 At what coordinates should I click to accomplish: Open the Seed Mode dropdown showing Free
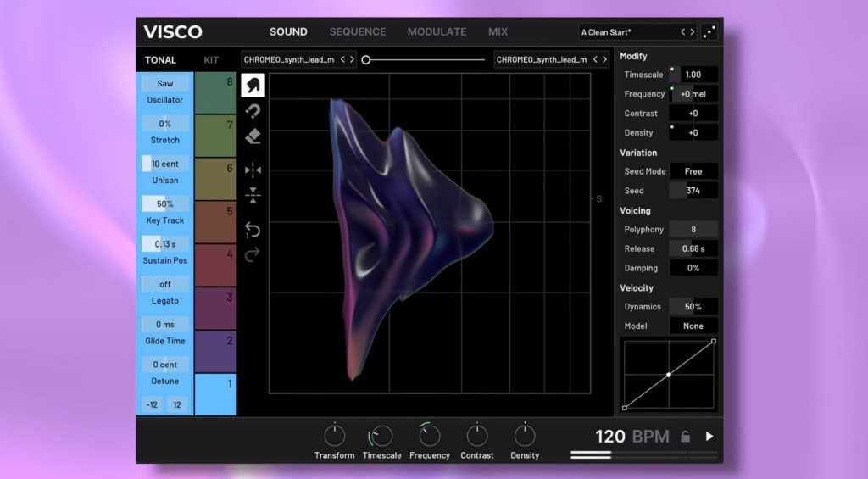[693, 171]
